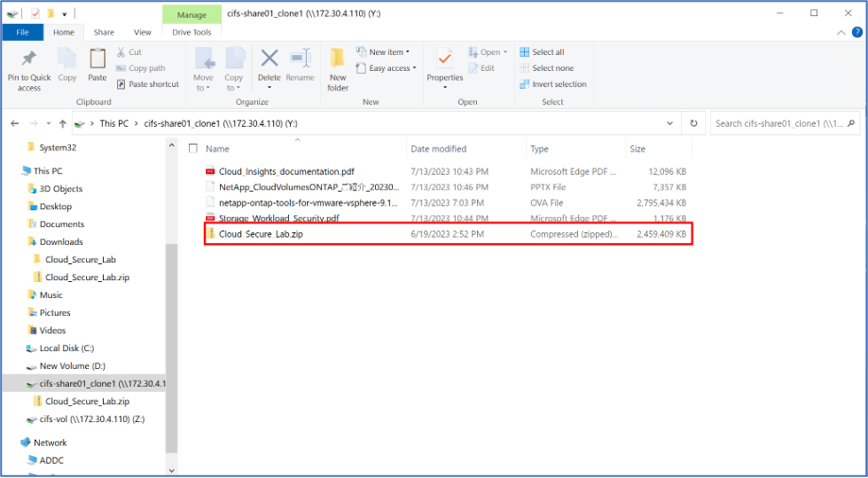Expand the address bar history dropdown
Viewport: 868px width, 478px height.
(670, 123)
